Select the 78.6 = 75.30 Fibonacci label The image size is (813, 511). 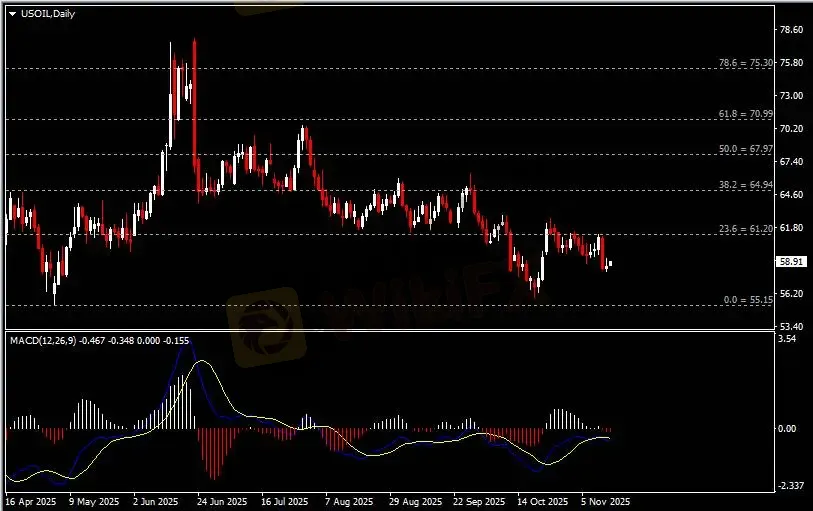(745, 63)
